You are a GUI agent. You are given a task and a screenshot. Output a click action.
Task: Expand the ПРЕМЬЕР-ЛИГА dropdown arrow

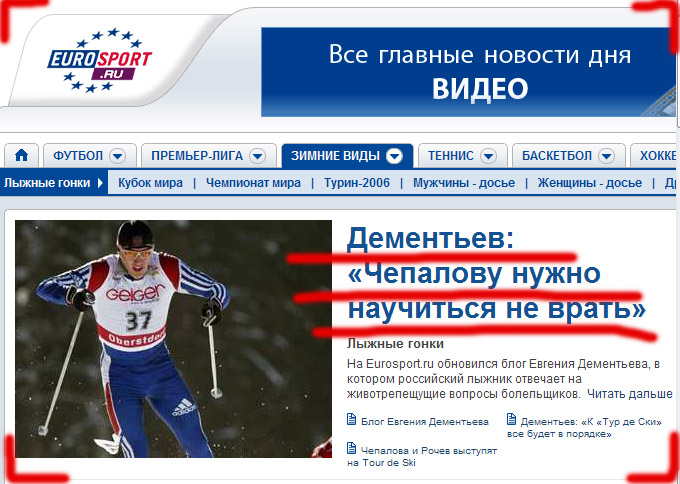257,156
